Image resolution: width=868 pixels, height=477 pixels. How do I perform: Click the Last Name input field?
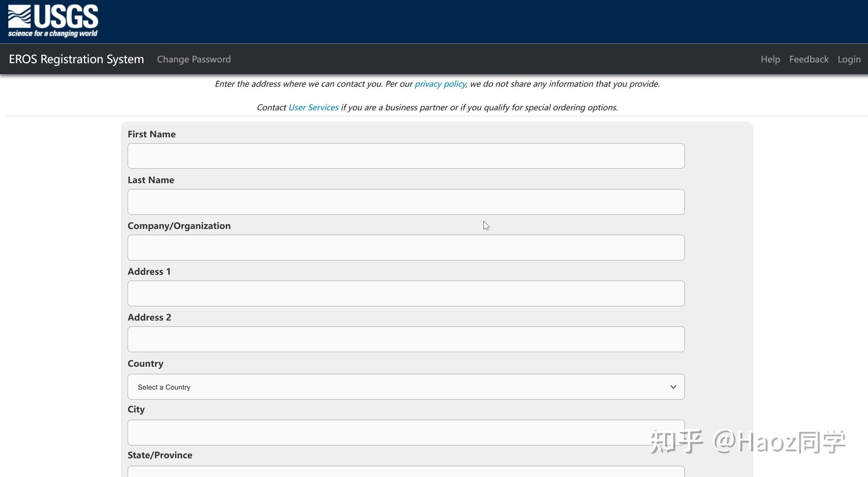pos(406,202)
